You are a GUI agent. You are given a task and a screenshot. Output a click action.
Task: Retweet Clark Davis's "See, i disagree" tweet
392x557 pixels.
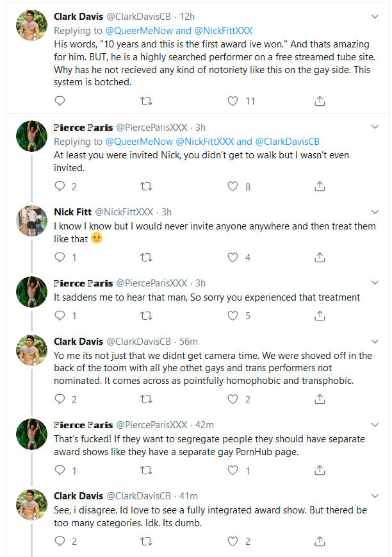[146, 541]
